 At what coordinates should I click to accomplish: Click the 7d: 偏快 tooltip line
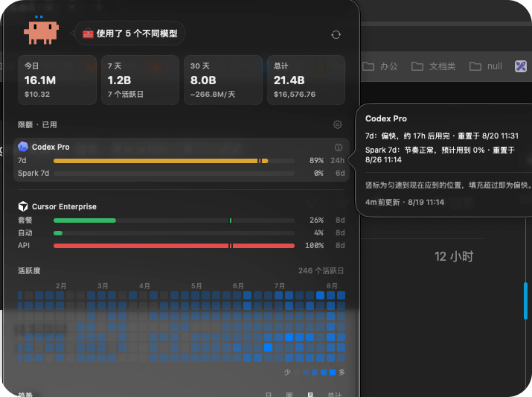[442, 136]
